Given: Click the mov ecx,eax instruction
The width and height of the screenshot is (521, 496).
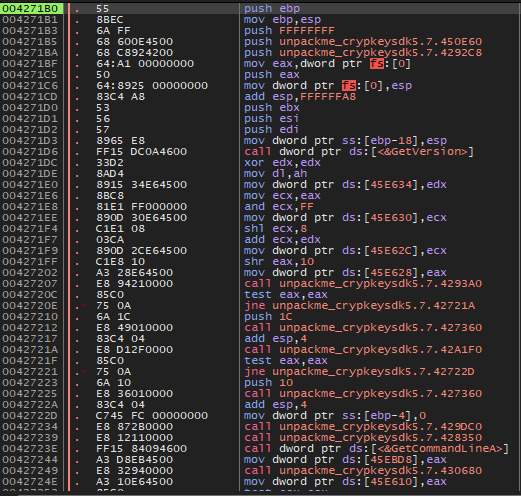Looking at the screenshot, I should (282, 195).
